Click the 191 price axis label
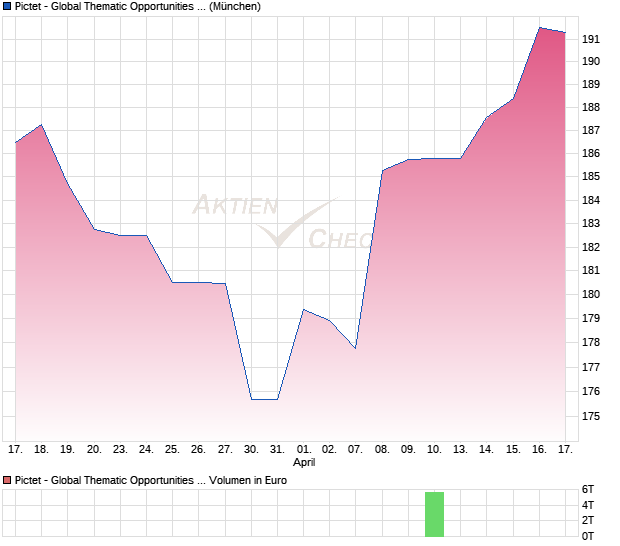This screenshot has height=546, width=620. click(x=591, y=39)
